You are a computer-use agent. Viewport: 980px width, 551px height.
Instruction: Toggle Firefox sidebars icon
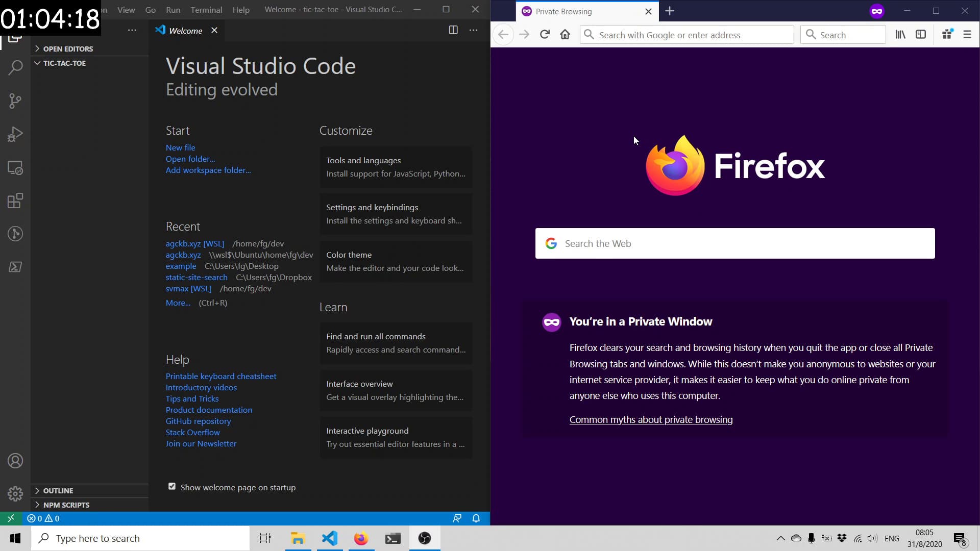(921, 35)
